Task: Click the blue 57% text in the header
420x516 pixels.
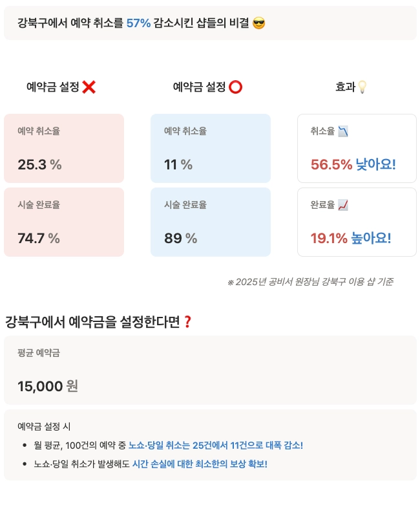Action: pyautogui.click(x=138, y=23)
